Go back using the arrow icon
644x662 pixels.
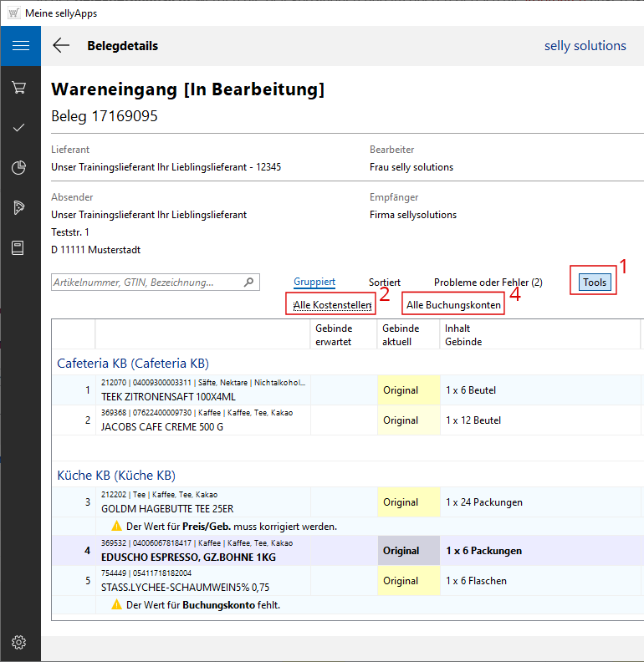61,46
